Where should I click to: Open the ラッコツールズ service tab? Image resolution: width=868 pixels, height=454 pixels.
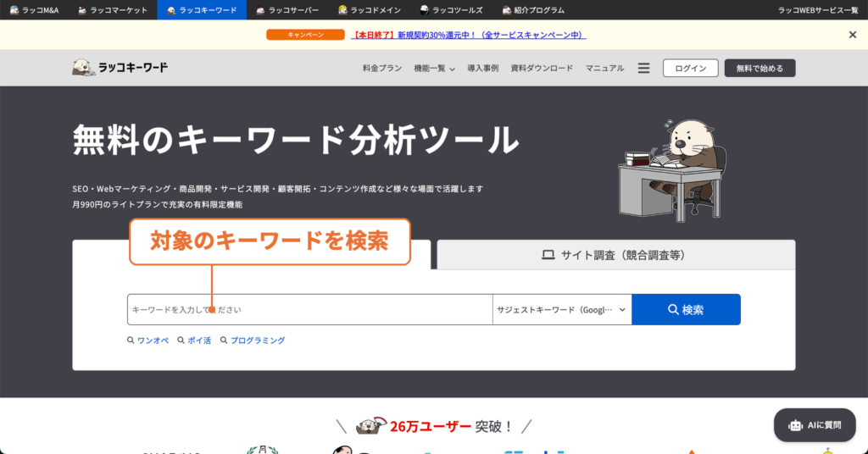tap(451, 10)
